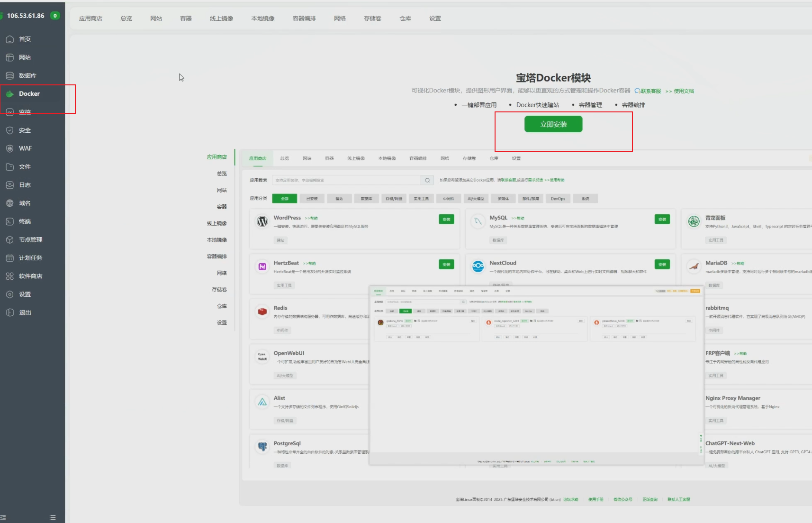Open 安全 security page in sidebar
This screenshot has width=812, height=523.
coord(25,130)
